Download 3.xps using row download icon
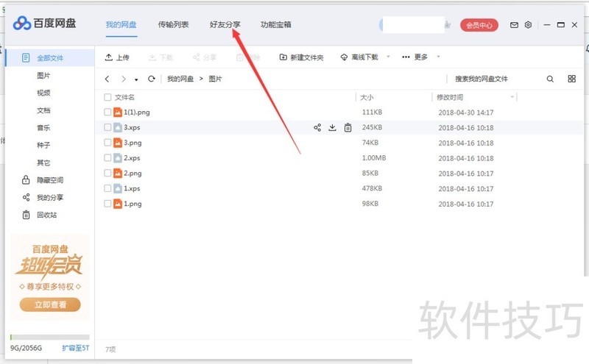Screen dimensions: 589x364 click(x=333, y=128)
